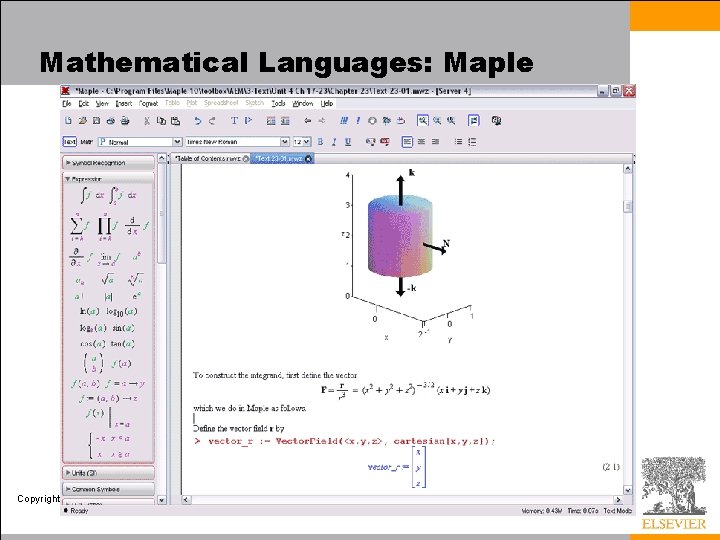Click the Print icon in the toolbar

[111, 121]
